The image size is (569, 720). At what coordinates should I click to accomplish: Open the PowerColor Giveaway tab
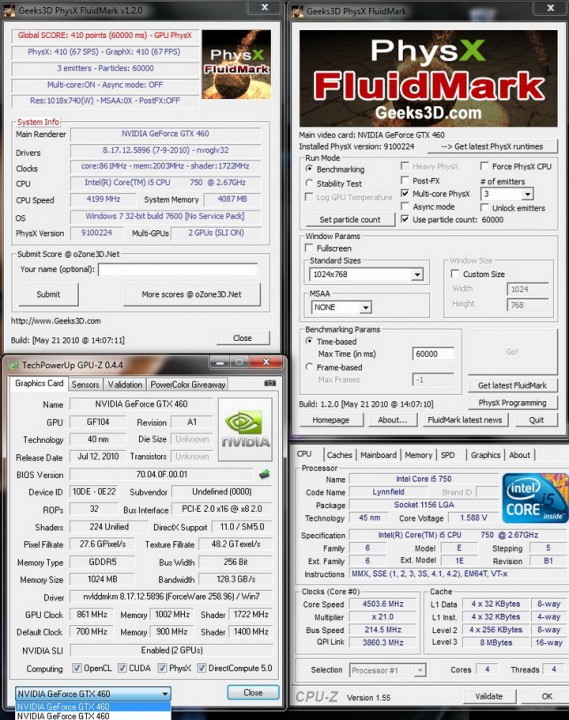coord(188,384)
